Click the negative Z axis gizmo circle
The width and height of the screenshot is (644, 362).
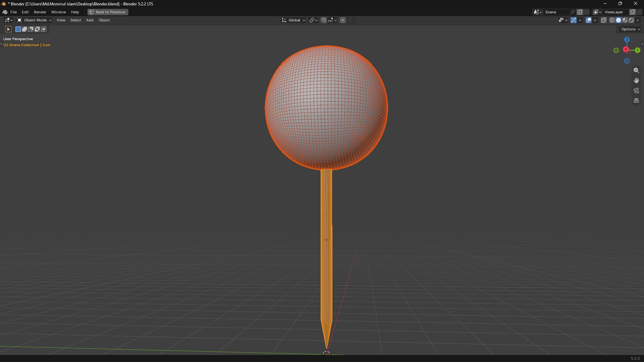tap(627, 61)
